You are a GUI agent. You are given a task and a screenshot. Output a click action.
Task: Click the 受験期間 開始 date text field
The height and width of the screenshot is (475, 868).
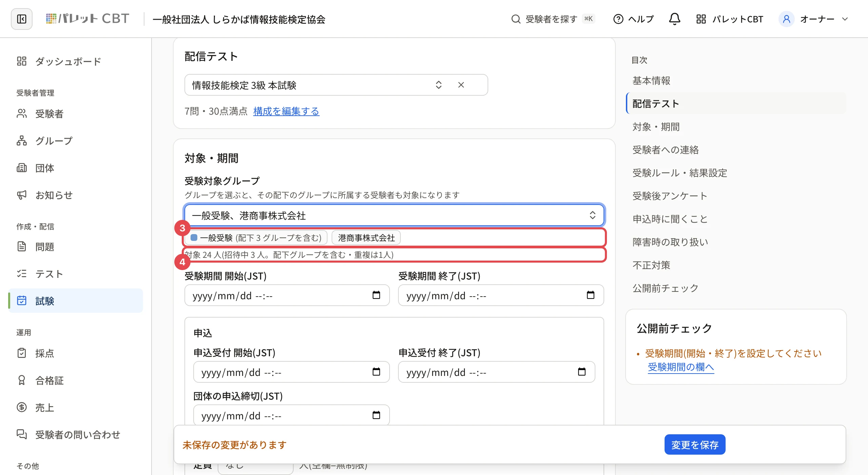coord(287,295)
